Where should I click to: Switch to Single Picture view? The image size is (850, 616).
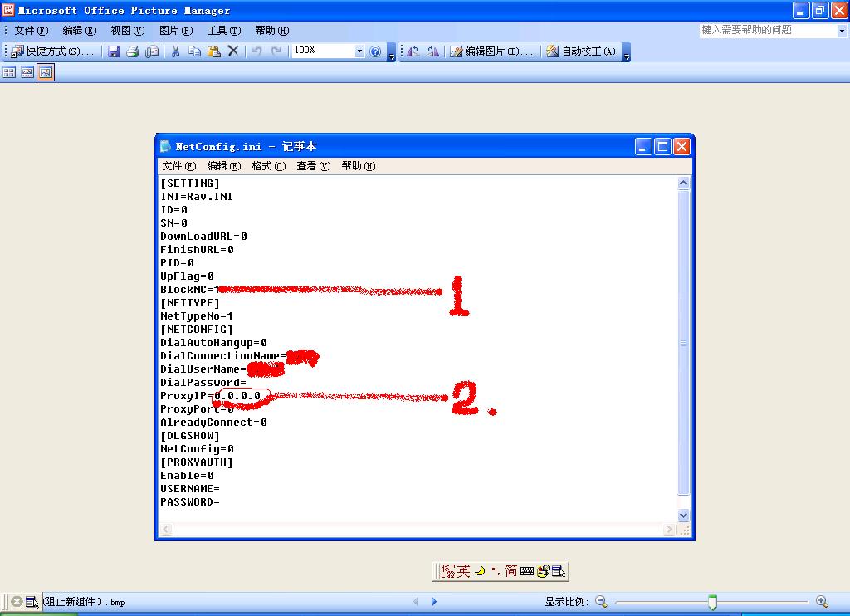pos(46,72)
